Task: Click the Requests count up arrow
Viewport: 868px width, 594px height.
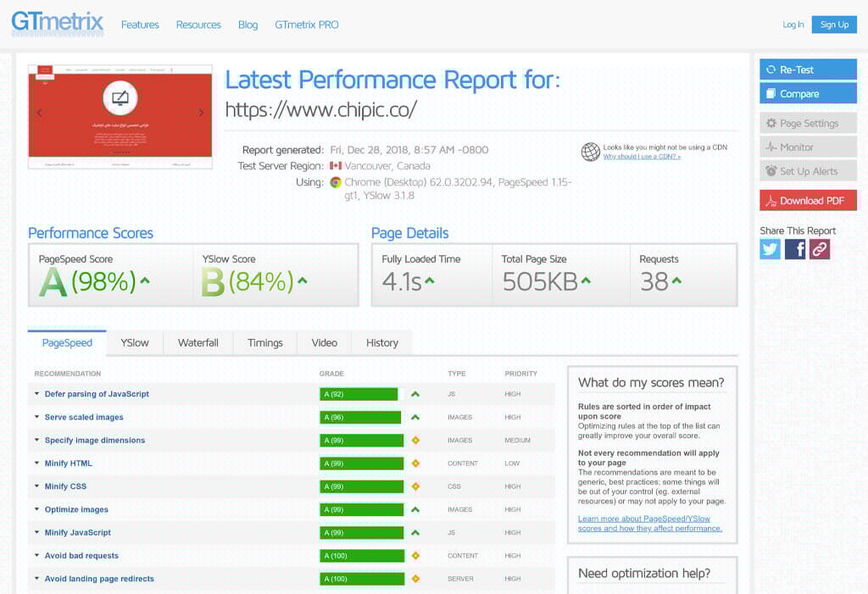Action: coord(676,280)
